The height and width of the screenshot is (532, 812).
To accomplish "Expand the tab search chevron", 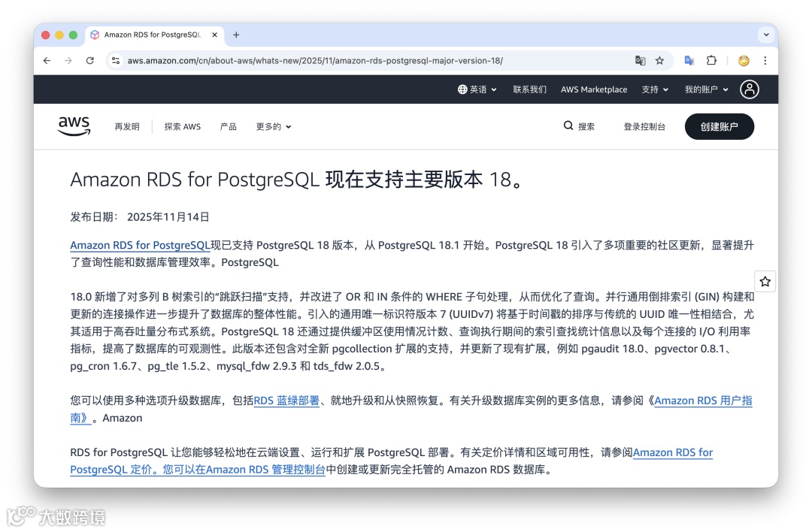I will pos(766,35).
